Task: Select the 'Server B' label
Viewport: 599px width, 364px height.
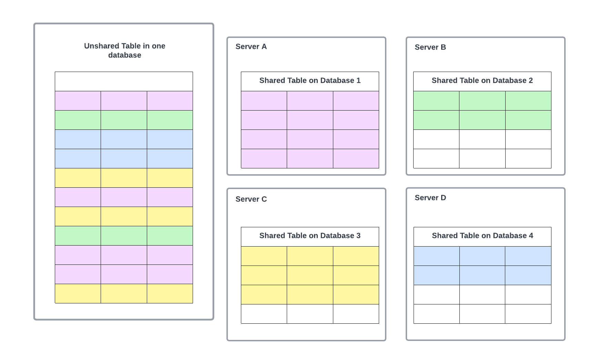Action: (430, 47)
